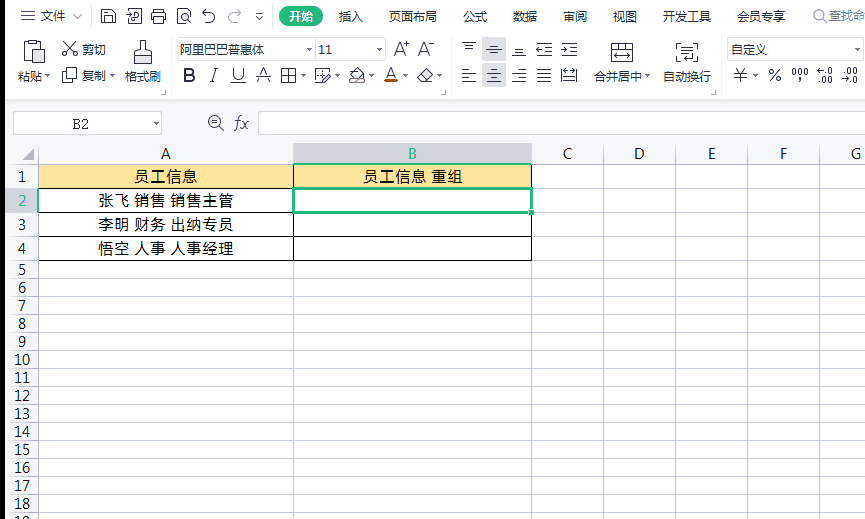
Task: Expand border style dropdown arrow
Action: (x=303, y=76)
